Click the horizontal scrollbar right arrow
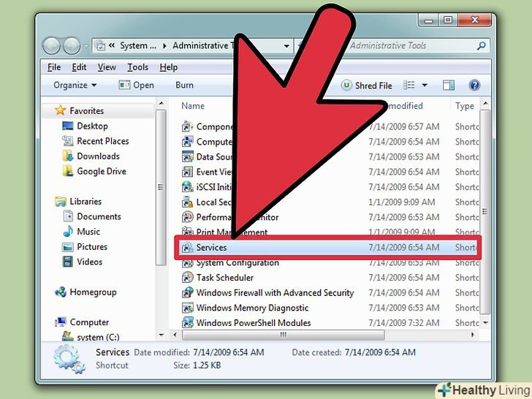 pos(472,335)
